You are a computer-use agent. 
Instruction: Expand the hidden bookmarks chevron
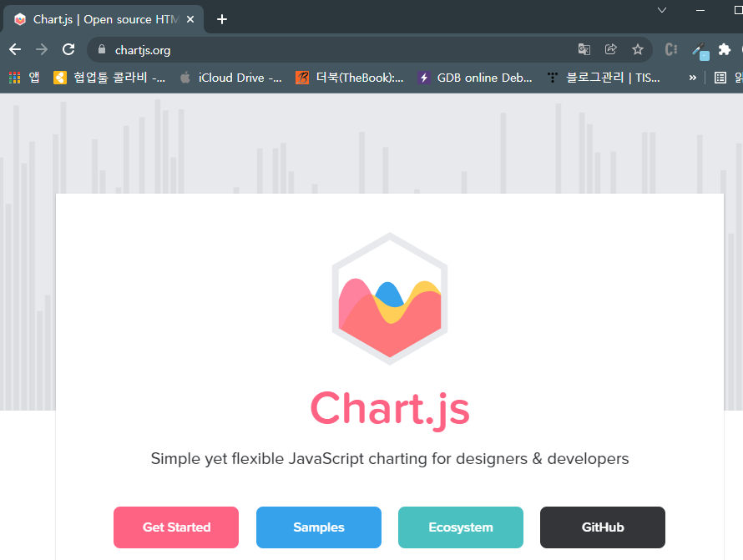[x=693, y=78]
